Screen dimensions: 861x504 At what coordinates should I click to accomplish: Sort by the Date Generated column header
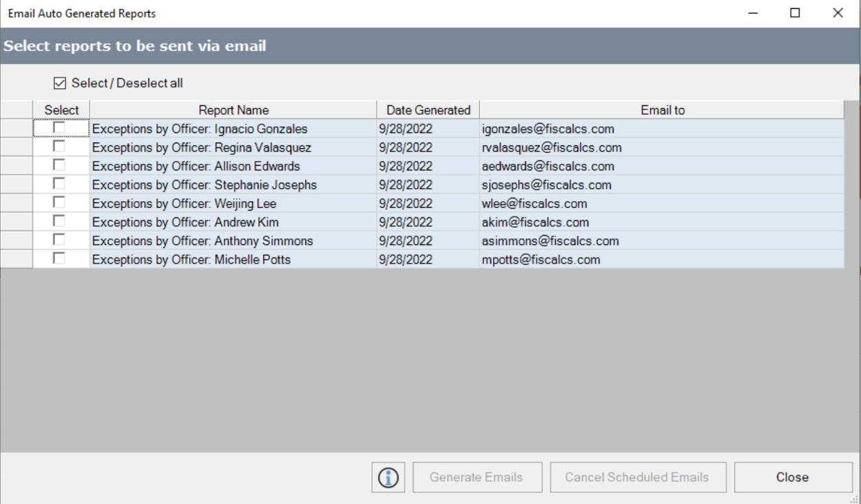click(x=429, y=110)
